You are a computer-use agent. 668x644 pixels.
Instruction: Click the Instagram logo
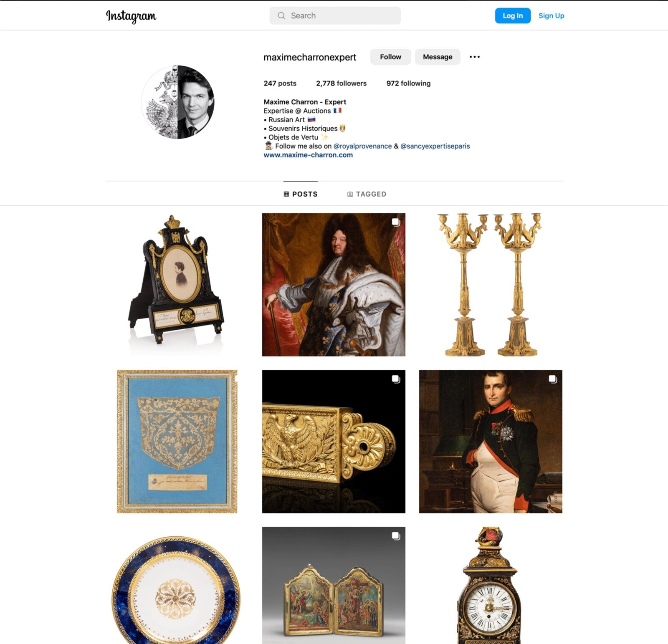point(131,16)
